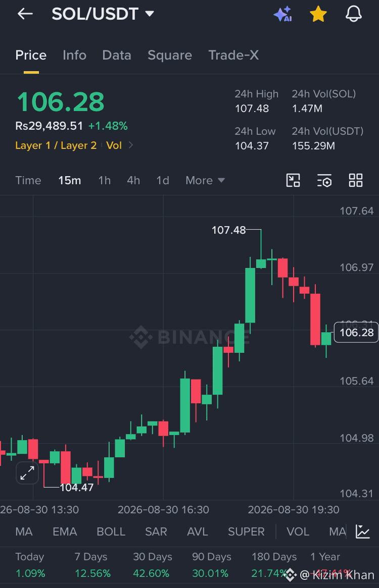This screenshot has width=379, height=588.
Task: Switch to the Square tab
Action: pos(170,55)
